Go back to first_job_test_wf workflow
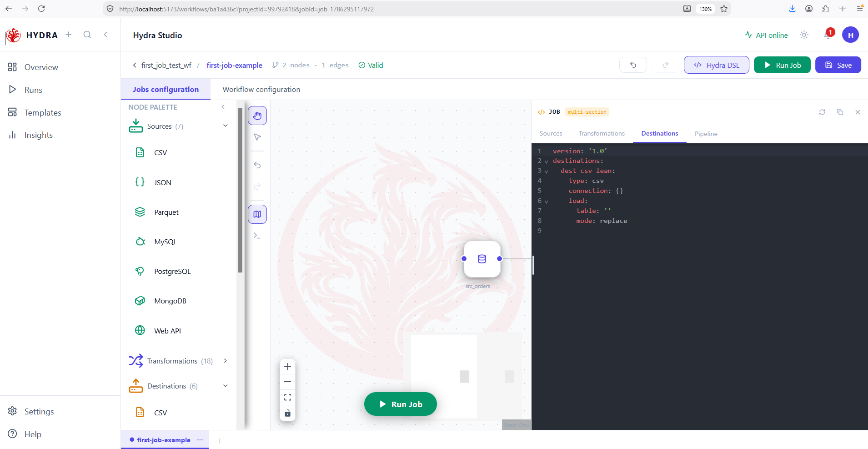Screen dimensions: 868x449 pyautogui.click(x=162, y=65)
